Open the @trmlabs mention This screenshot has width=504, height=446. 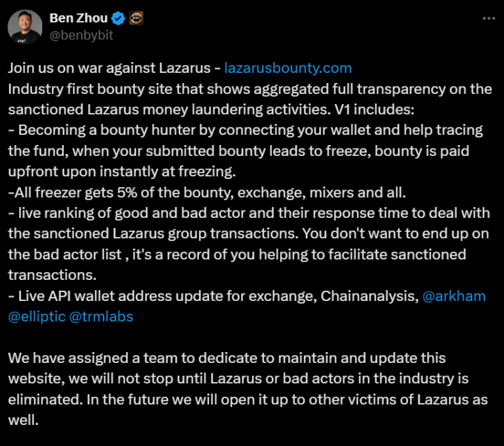coord(101,317)
